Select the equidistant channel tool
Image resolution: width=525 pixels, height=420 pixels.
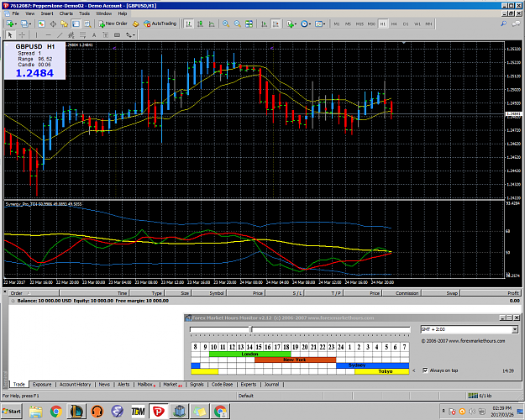point(71,34)
